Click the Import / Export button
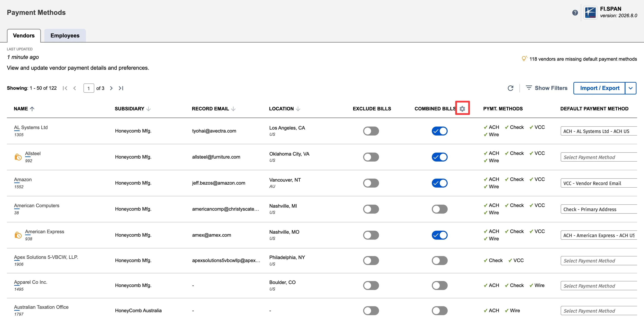 point(599,88)
